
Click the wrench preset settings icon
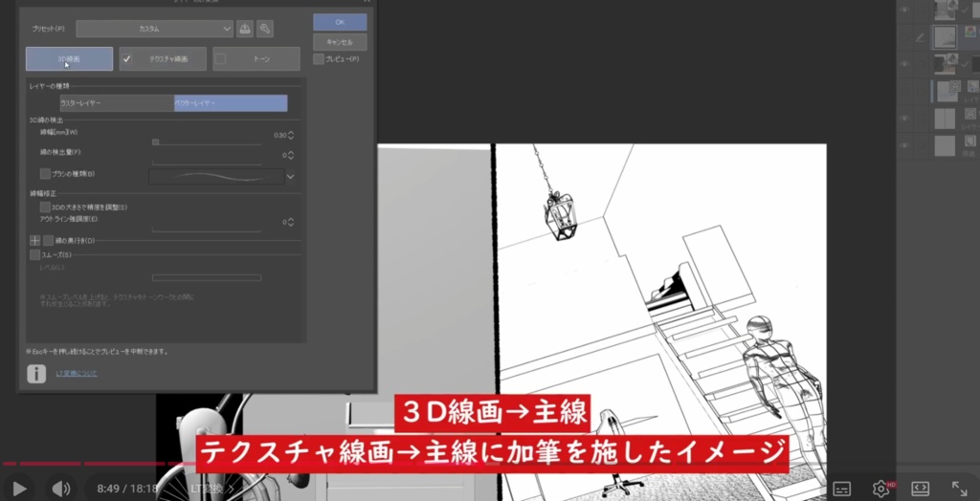coord(265,28)
